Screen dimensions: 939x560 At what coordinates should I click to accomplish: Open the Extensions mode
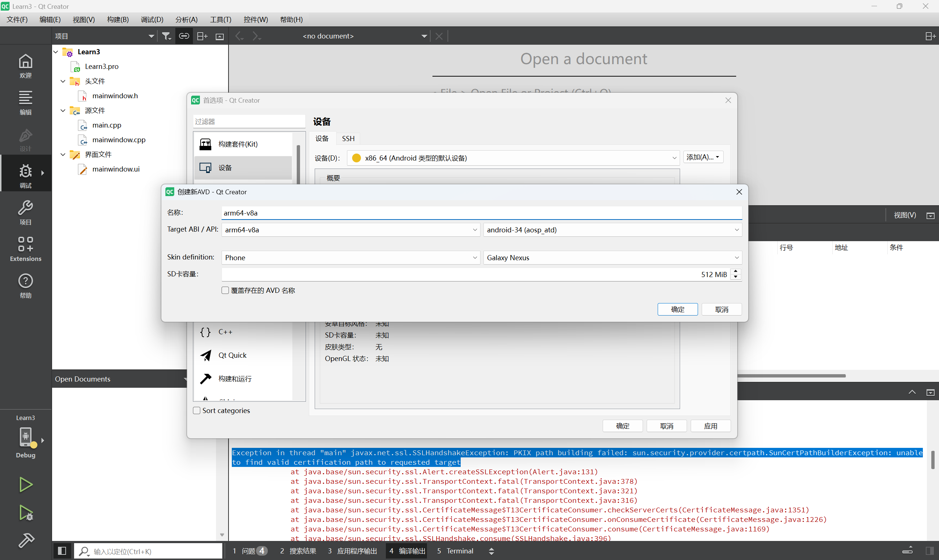point(25,249)
